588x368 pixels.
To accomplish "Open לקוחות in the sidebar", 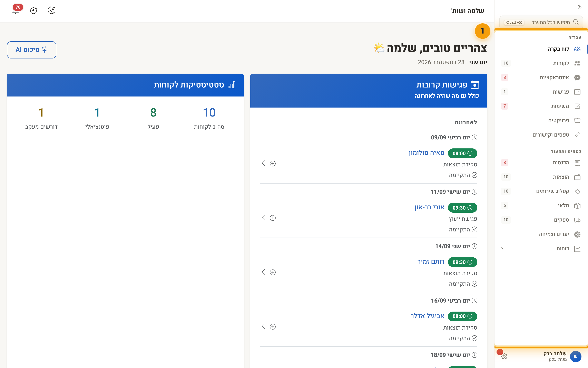I will pos(541,63).
